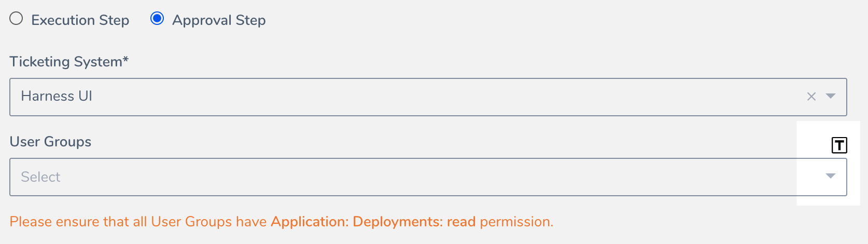Image resolution: width=868 pixels, height=244 pixels.
Task: Click empty middle area of Ticketing System box
Action: [x=428, y=97]
